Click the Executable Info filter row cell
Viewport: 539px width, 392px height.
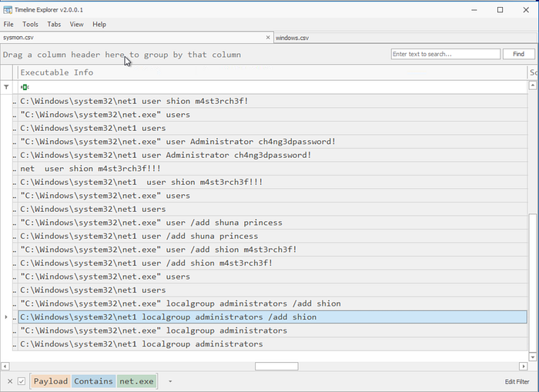click(273, 87)
